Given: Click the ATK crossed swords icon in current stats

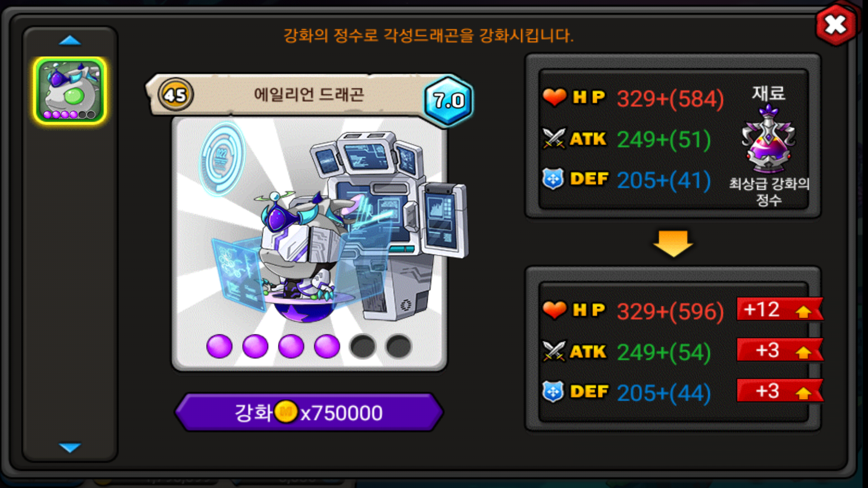Looking at the screenshot, I should click(x=554, y=138).
